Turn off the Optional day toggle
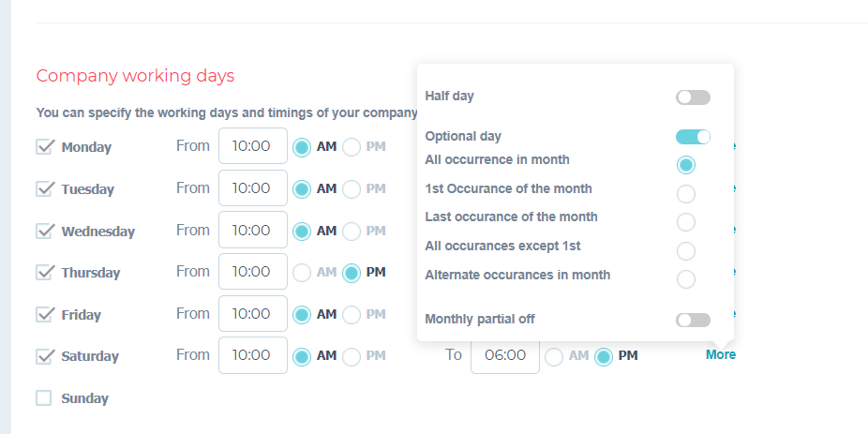Image resolution: width=868 pixels, height=434 pixels. [x=693, y=137]
